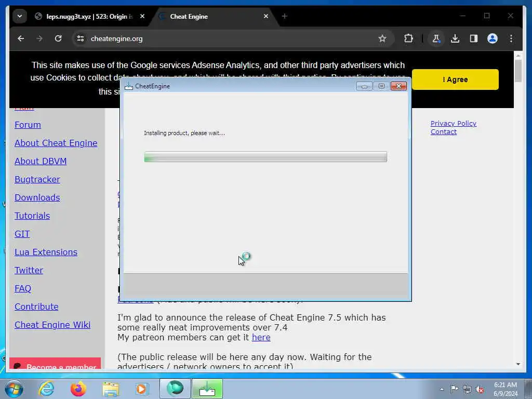Reload the cheatengine.org page
The image size is (532, 399).
pyautogui.click(x=58, y=38)
